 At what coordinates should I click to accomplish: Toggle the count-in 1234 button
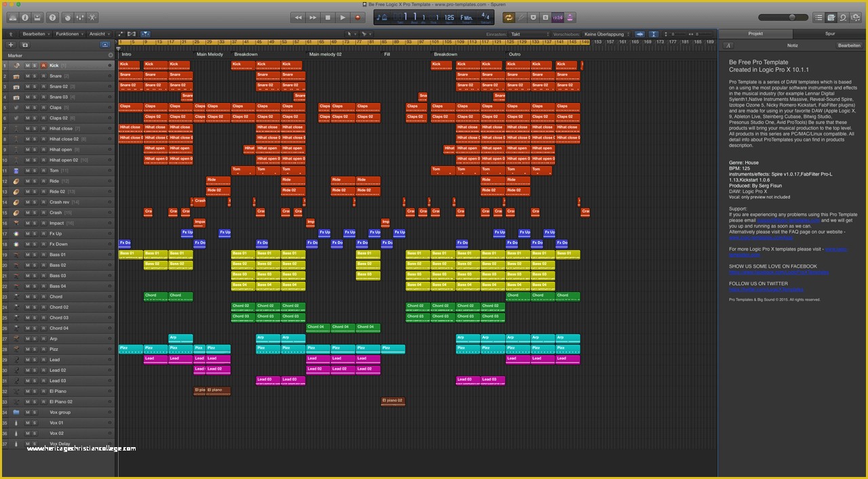pyautogui.click(x=557, y=17)
